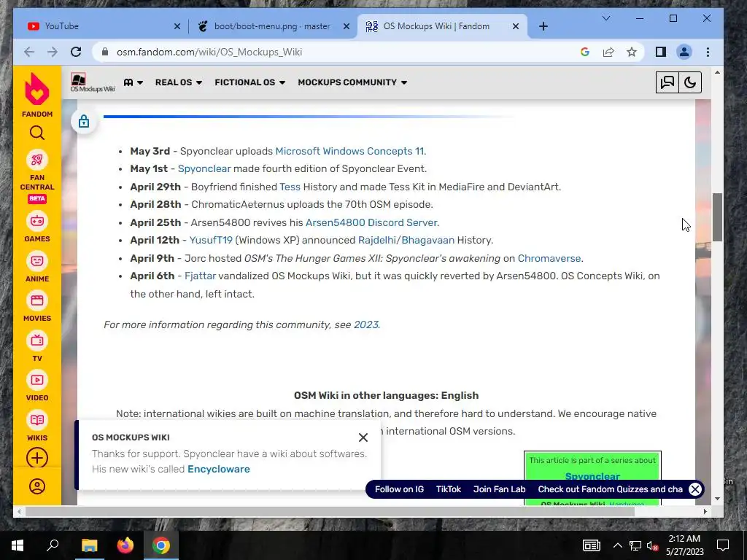Open the Chrome three-dot menu
The image size is (747, 560).
point(708,52)
